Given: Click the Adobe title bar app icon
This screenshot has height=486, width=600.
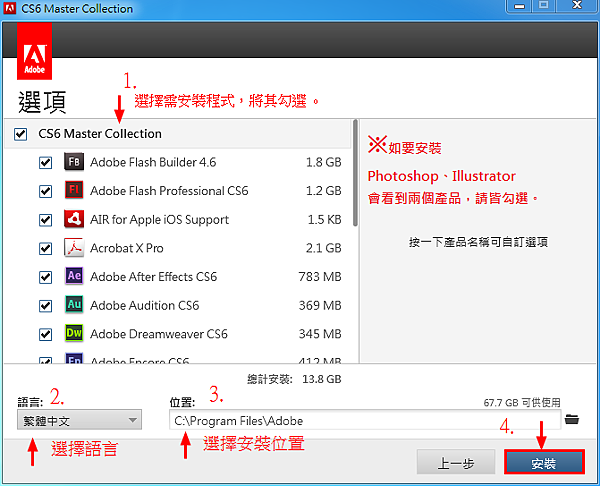Looking at the screenshot, I should (10, 8).
